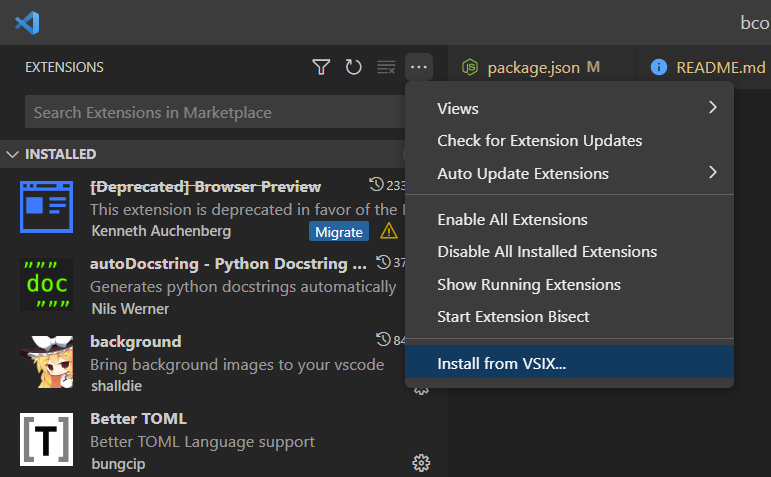The width and height of the screenshot is (771, 477).
Task: Expand the Auto Update Extensions submenu arrow
Action: coord(712,172)
